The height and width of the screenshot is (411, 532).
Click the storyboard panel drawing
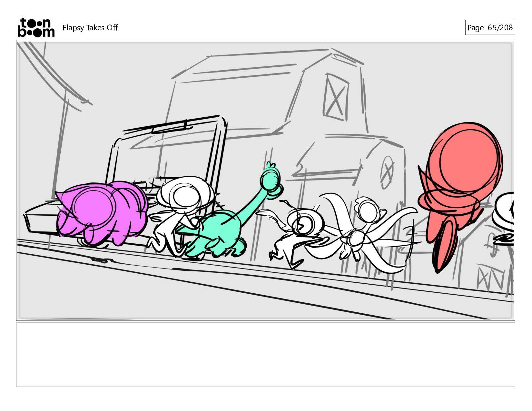tap(265, 180)
